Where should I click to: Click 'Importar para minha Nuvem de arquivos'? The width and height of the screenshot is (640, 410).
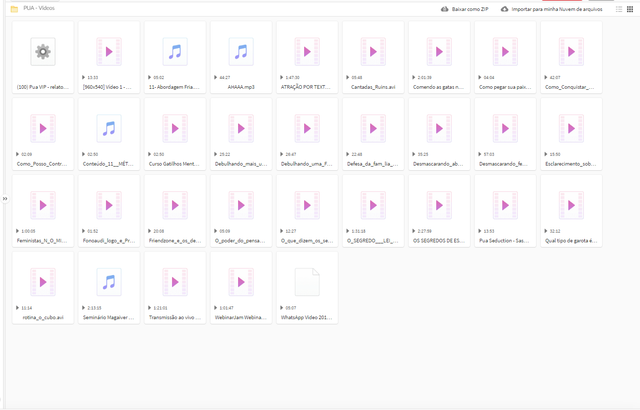point(551,9)
